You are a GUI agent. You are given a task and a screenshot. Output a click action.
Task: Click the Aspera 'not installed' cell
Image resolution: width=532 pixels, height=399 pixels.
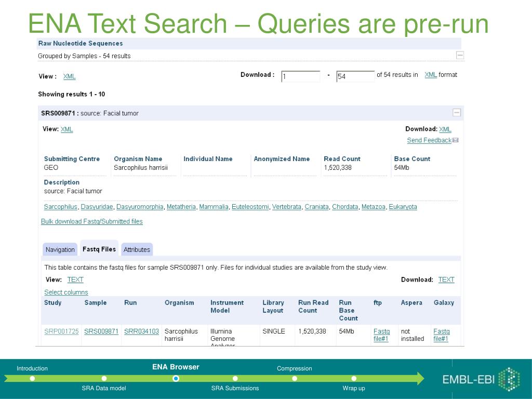coord(413,335)
